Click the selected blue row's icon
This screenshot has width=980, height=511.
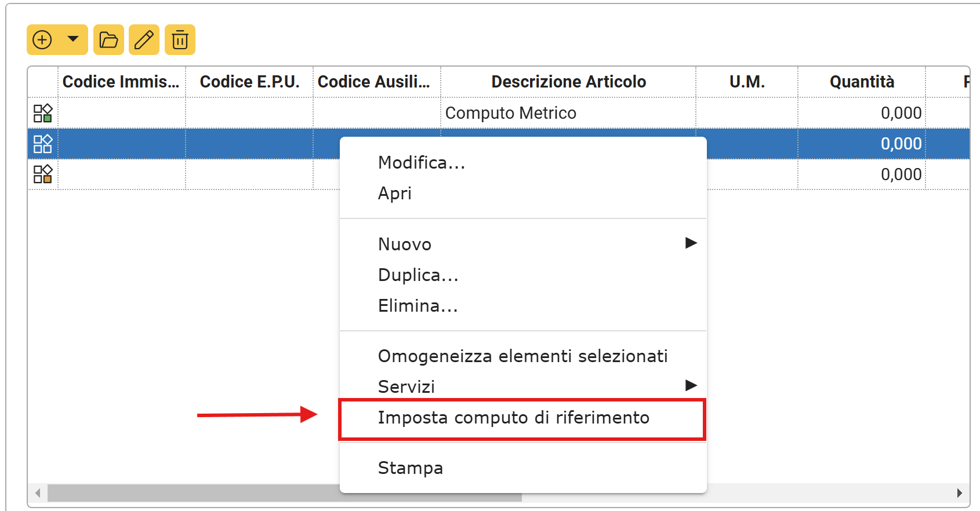click(x=43, y=144)
